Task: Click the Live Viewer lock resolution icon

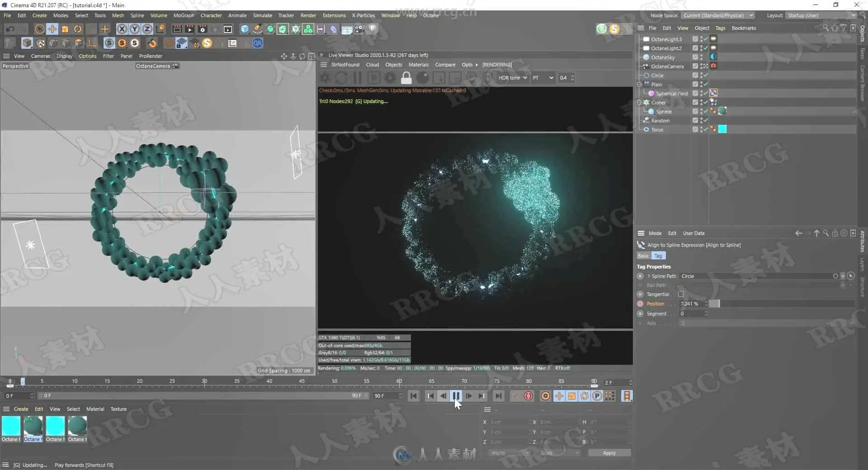Action: coord(406,78)
